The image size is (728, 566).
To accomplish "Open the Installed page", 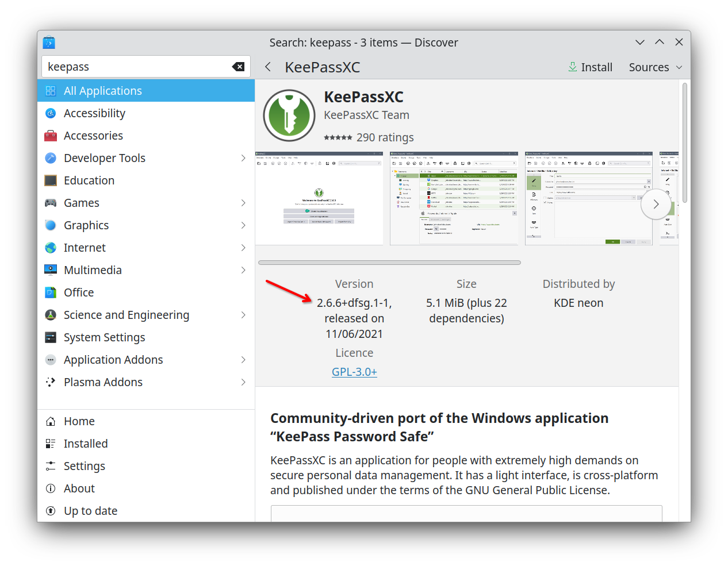I will [x=86, y=444].
